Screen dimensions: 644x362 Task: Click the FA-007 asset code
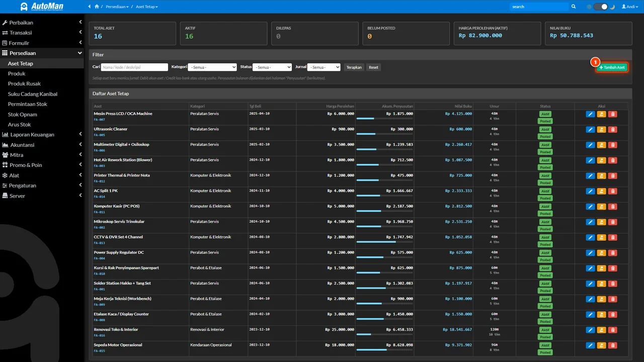coord(99,120)
